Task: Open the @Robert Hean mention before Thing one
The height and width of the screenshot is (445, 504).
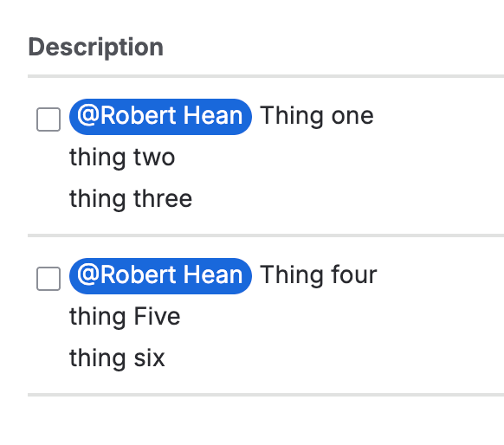Action: pos(160,117)
